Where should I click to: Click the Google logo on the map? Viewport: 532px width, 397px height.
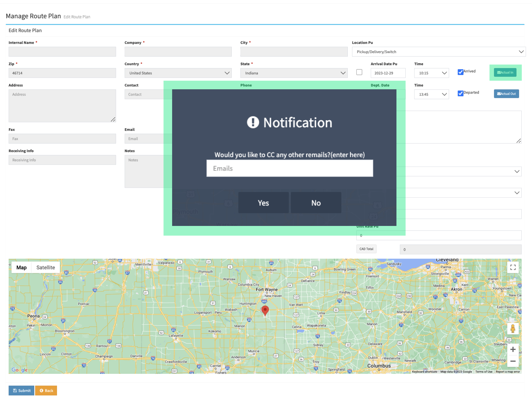tap(20, 370)
